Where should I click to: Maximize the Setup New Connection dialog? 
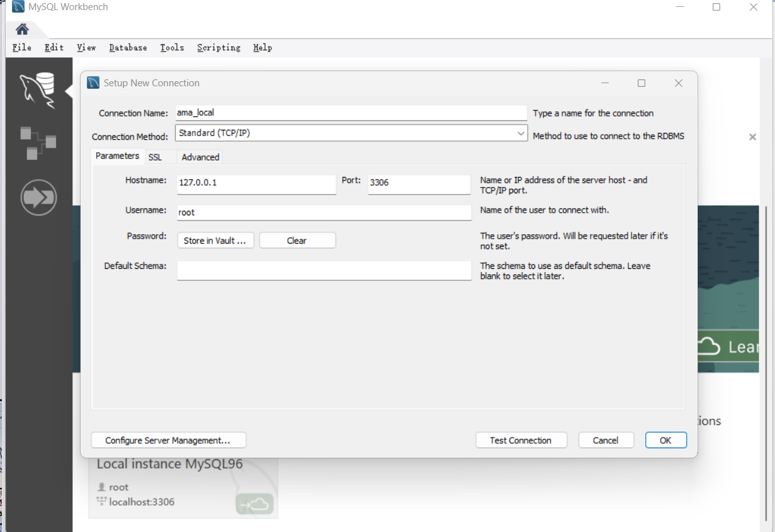[x=642, y=83]
